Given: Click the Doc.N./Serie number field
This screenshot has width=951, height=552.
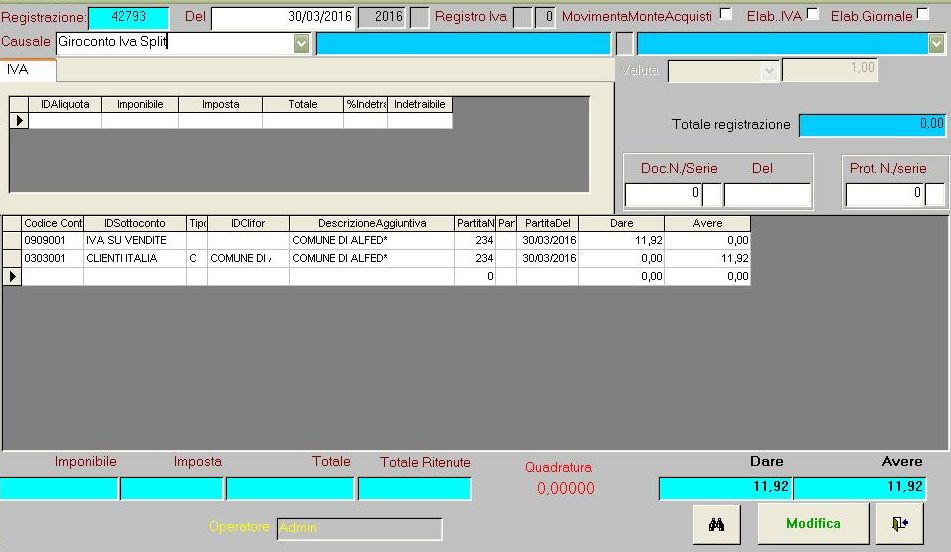Looking at the screenshot, I should click(x=664, y=194).
